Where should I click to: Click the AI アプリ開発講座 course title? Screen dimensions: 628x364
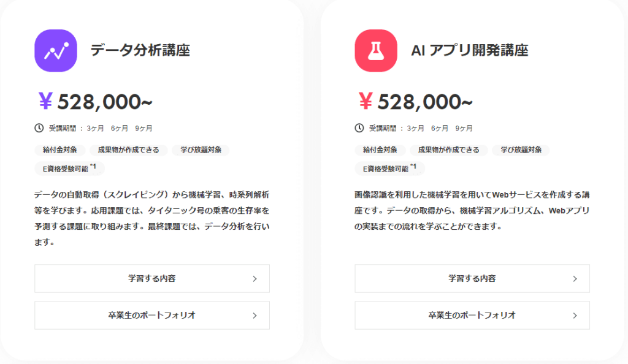(470, 50)
